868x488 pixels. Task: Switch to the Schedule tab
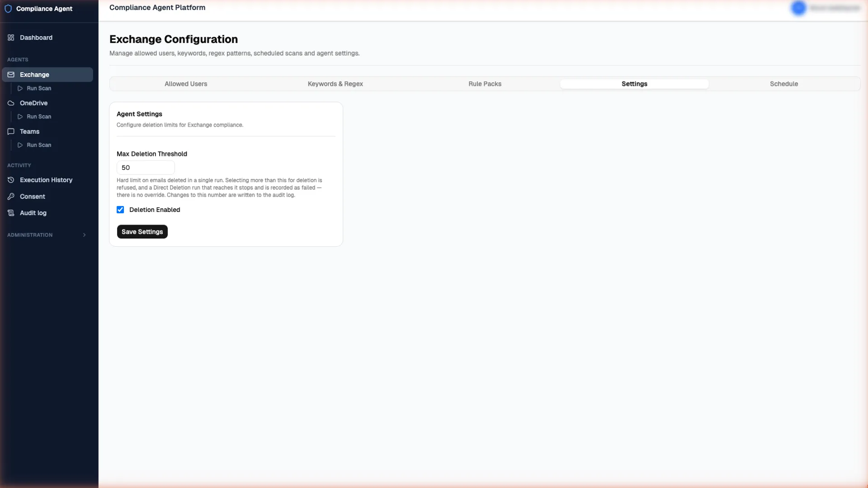pyautogui.click(x=784, y=84)
